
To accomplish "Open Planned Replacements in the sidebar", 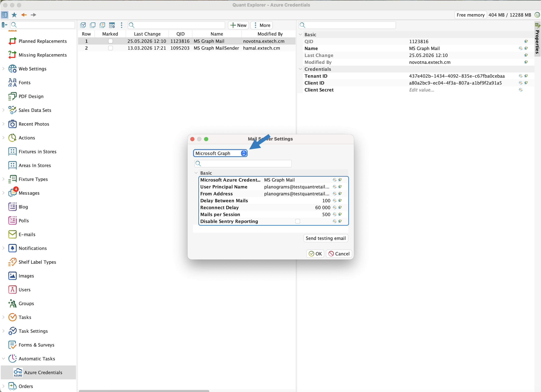I will (x=43, y=41).
